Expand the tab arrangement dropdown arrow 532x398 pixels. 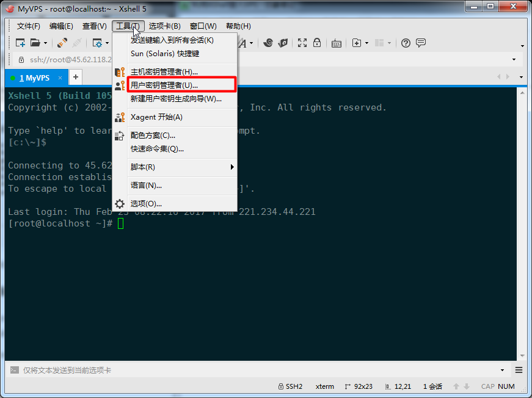(390, 43)
